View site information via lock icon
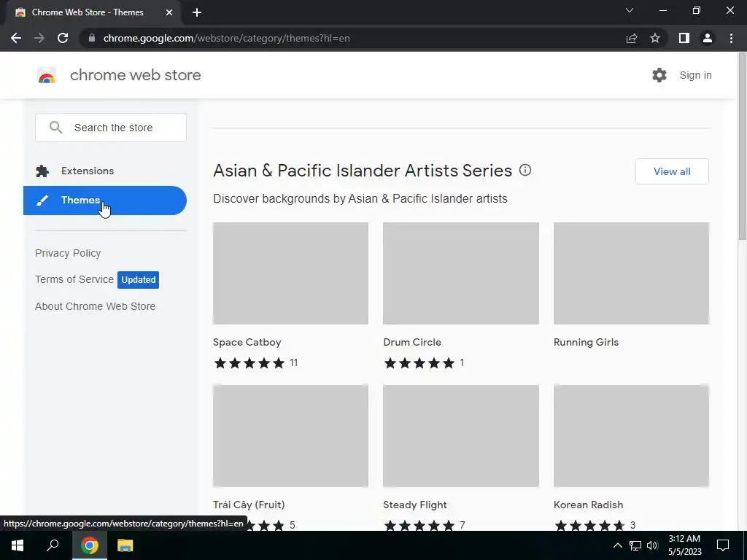The image size is (747, 560). (92, 38)
